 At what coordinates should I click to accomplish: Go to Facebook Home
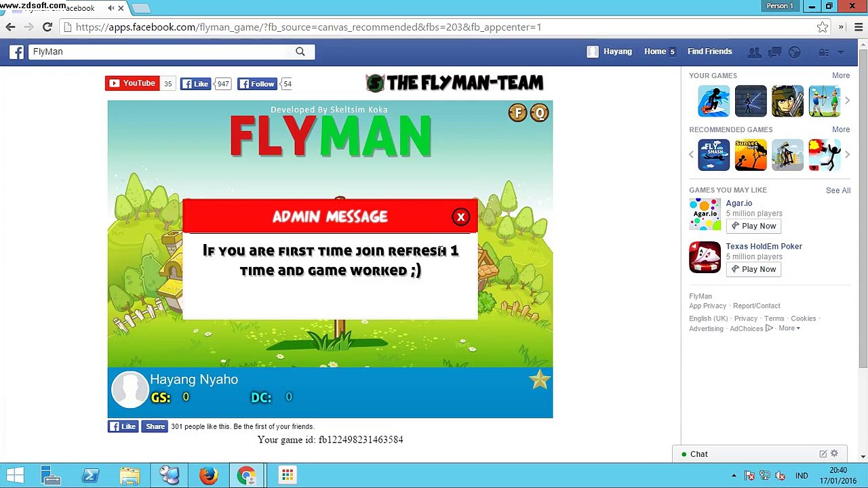(x=655, y=52)
